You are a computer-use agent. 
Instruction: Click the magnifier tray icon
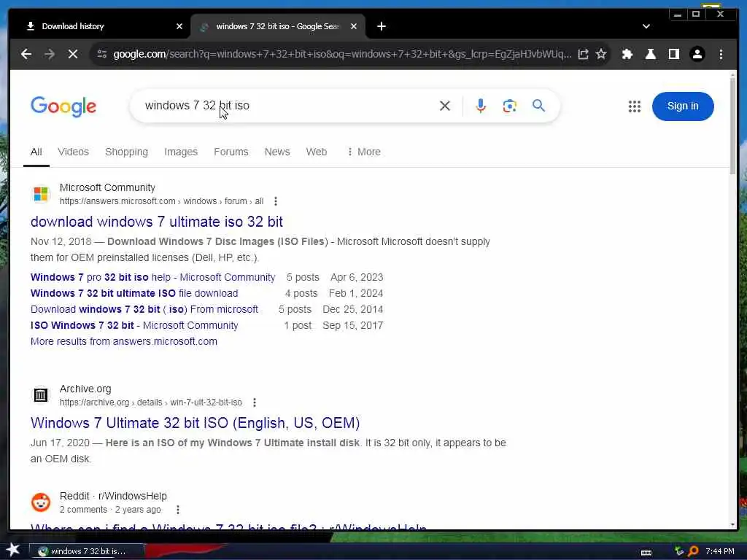click(693, 551)
